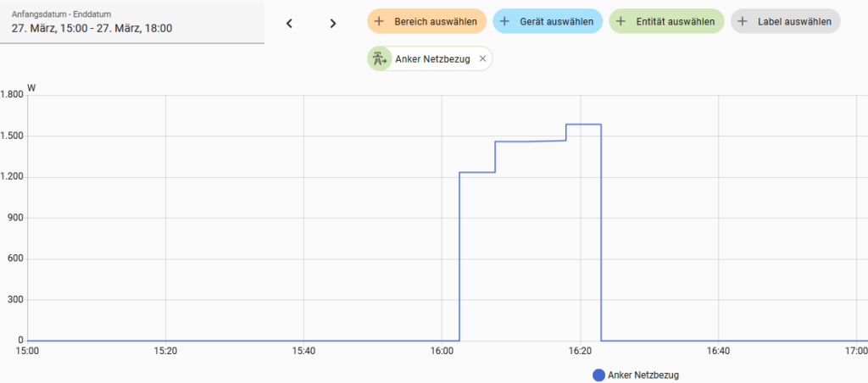
Task: Click the graph's middle plateau just below 1,500 W
Action: pos(530,142)
